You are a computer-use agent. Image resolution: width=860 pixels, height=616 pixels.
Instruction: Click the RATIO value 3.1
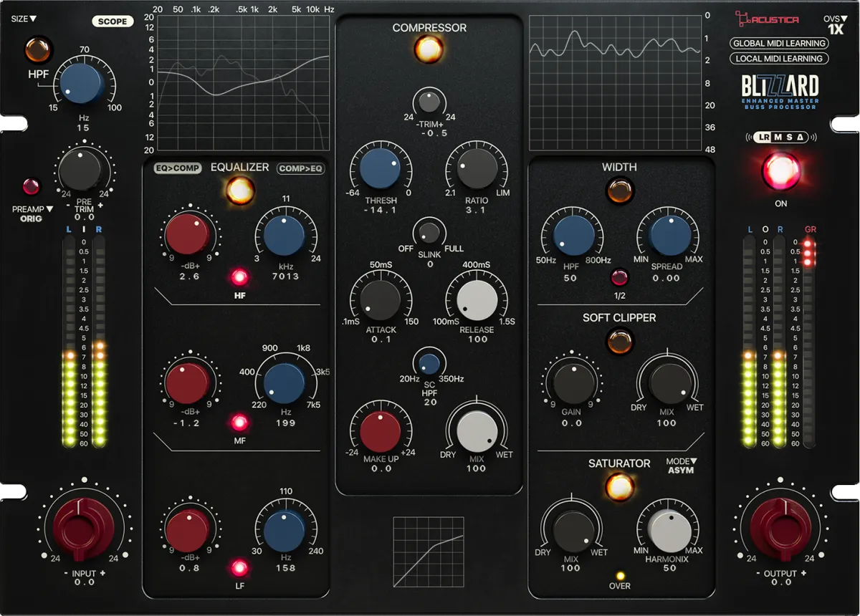tap(477, 211)
